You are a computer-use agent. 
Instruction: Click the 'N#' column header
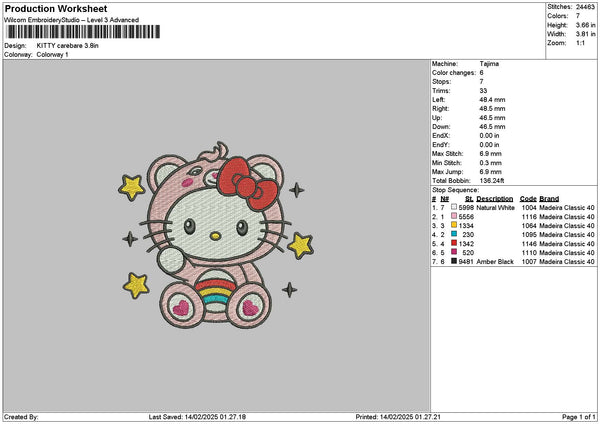pos(445,199)
